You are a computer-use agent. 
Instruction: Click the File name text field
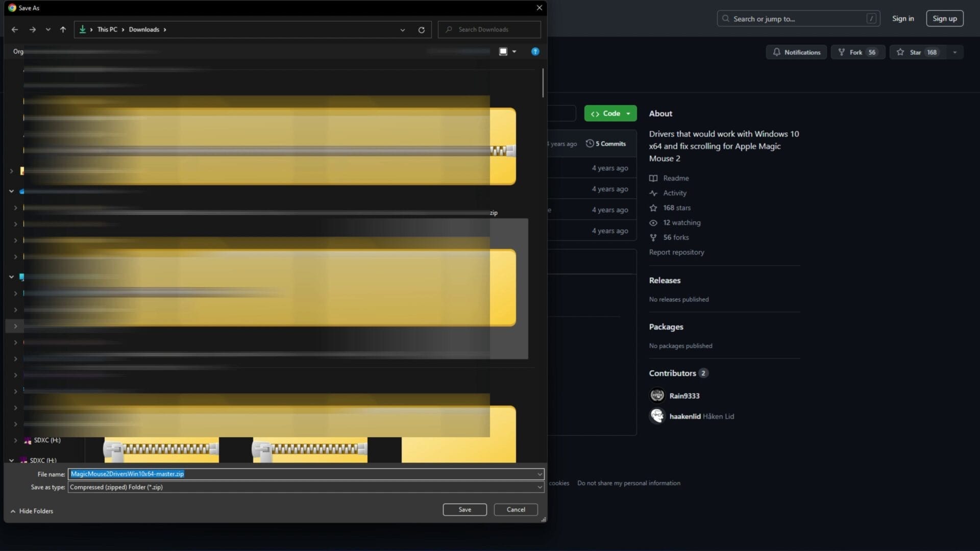click(x=306, y=474)
